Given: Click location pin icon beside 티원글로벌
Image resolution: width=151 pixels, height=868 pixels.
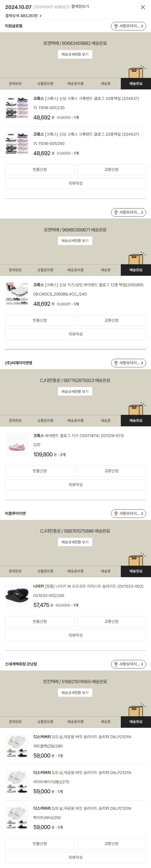Looking at the screenshot, I should pyautogui.click(x=116, y=26).
